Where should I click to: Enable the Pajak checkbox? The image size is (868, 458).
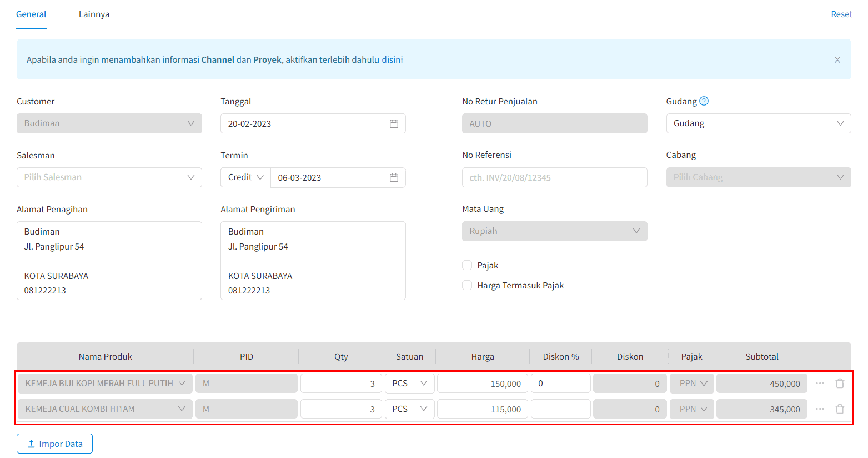point(467,266)
